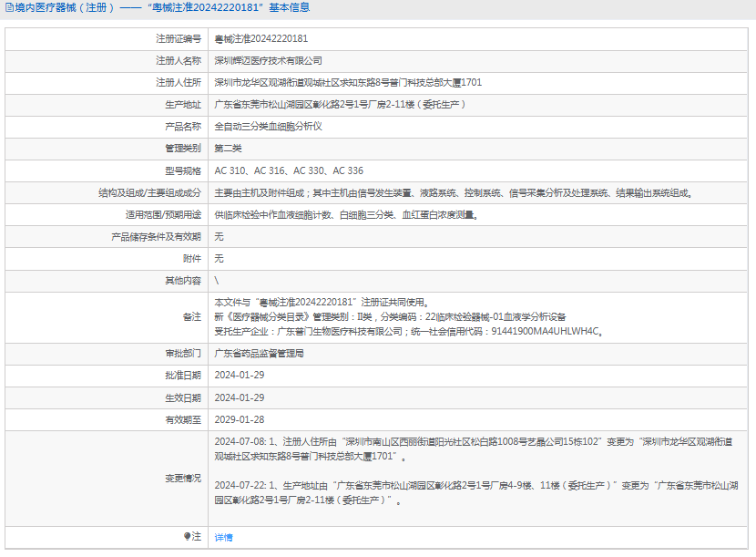Click the 产品名称 label
The height and width of the screenshot is (557, 756).
pyautogui.click(x=183, y=127)
